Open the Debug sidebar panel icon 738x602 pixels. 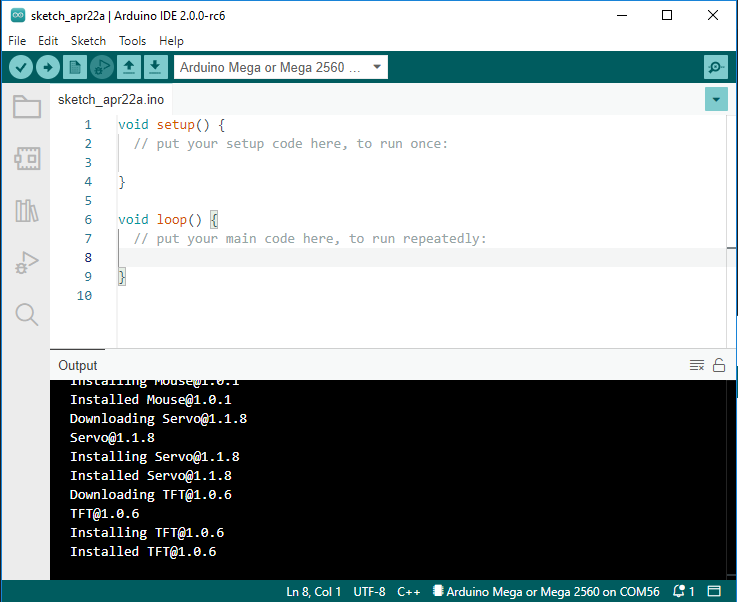[x=27, y=263]
